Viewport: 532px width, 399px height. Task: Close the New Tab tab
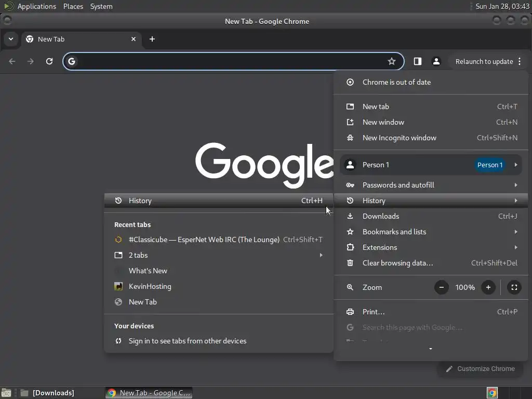(134, 39)
